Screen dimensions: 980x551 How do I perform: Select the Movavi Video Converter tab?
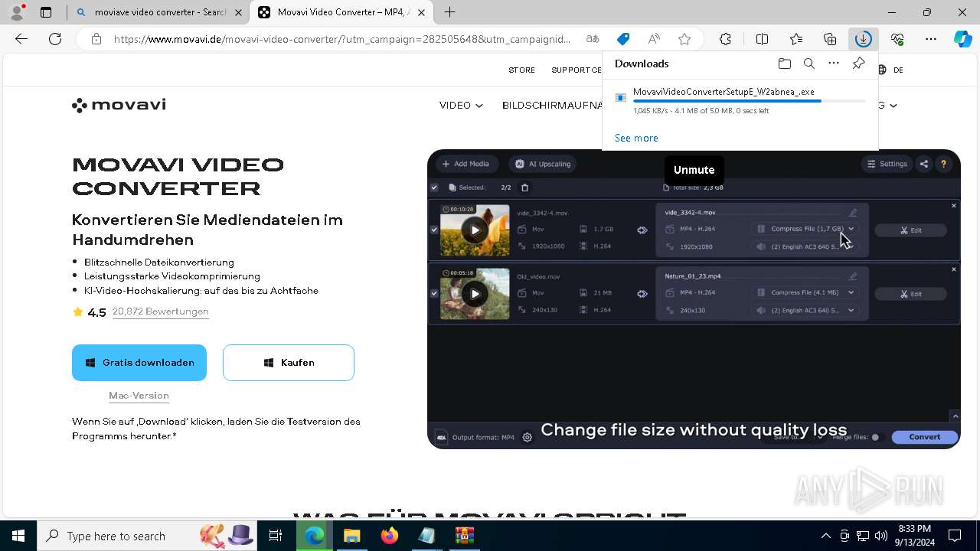pos(343,12)
